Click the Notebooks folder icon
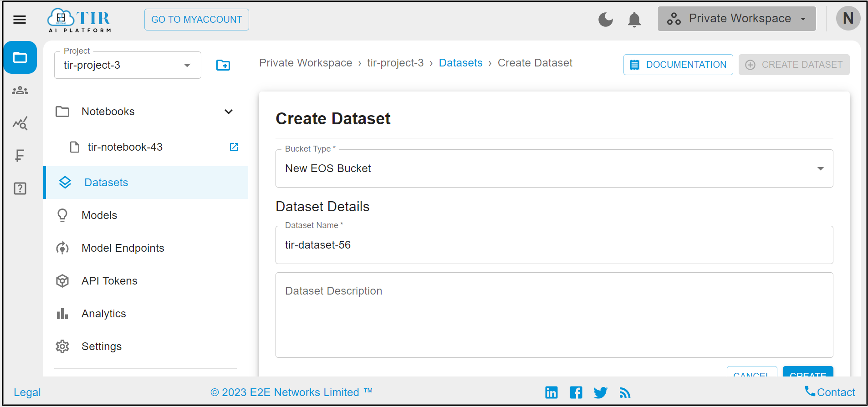868x407 pixels. click(62, 112)
